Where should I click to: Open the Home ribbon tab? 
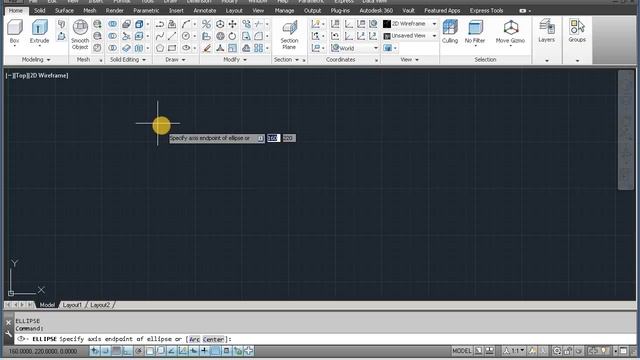coord(16,11)
